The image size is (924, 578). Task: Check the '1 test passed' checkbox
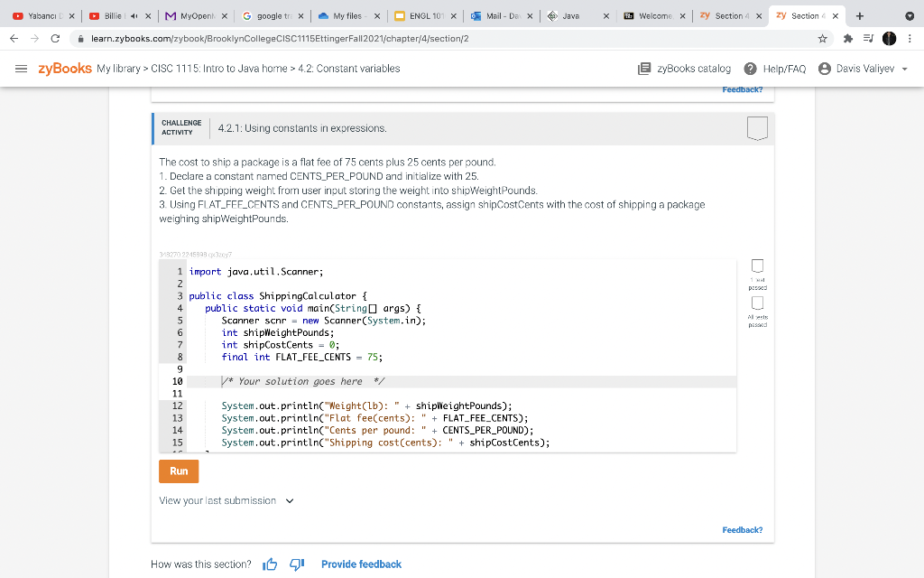(x=757, y=266)
